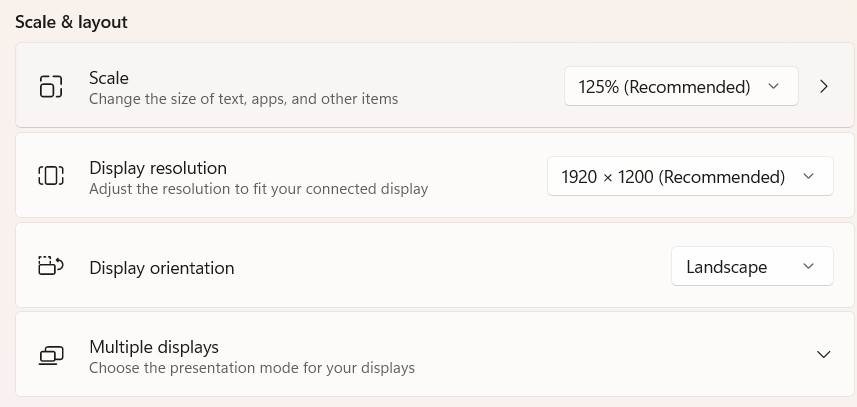This screenshot has height=407, width=857.
Task: Expand the Multiple displays section chevron
Action: (x=823, y=355)
